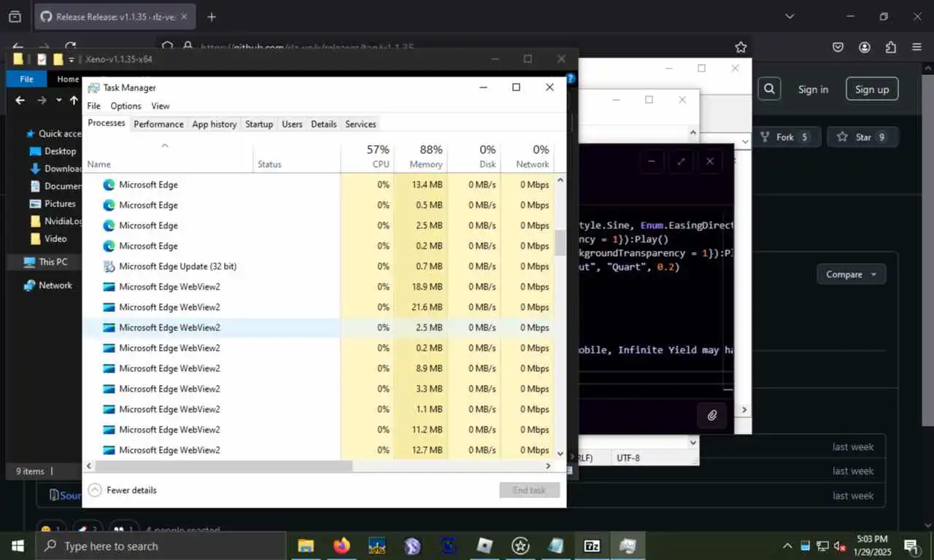Viewport: 934px width, 560px height.
Task: Click the Type here to search box
Action: [x=161, y=545]
